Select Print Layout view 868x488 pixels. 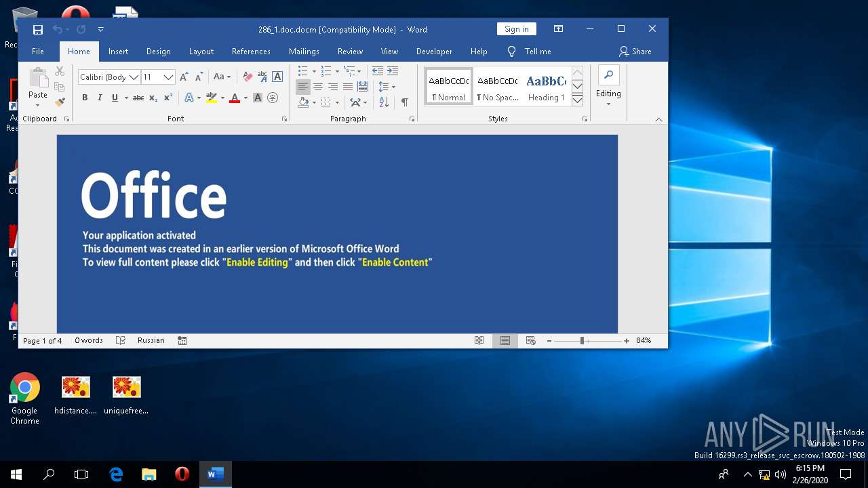click(x=505, y=340)
